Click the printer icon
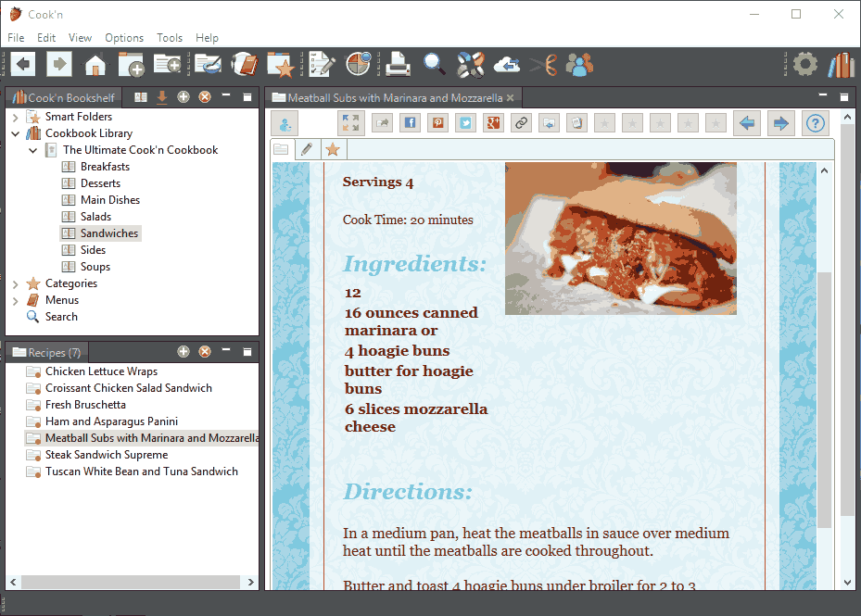861x616 pixels. 398,65
